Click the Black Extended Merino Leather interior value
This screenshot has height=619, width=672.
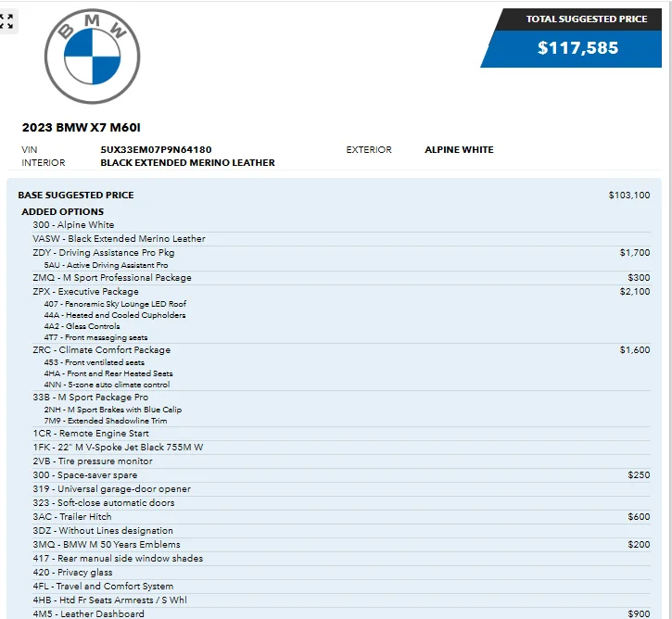188,163
